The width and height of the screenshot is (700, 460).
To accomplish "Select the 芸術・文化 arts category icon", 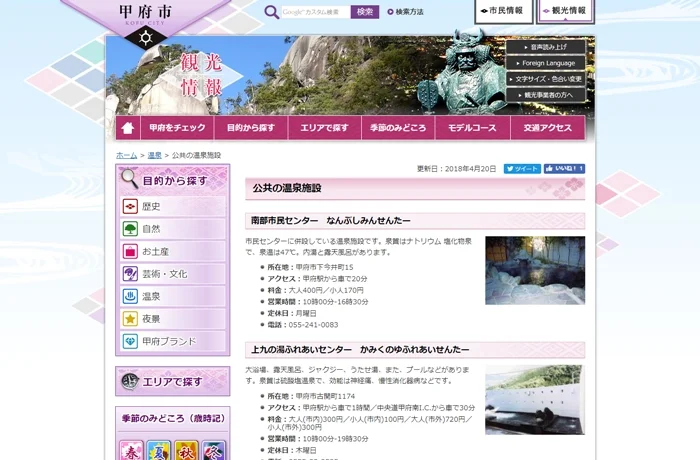I will pyautogui.click(x=130, y=273).
